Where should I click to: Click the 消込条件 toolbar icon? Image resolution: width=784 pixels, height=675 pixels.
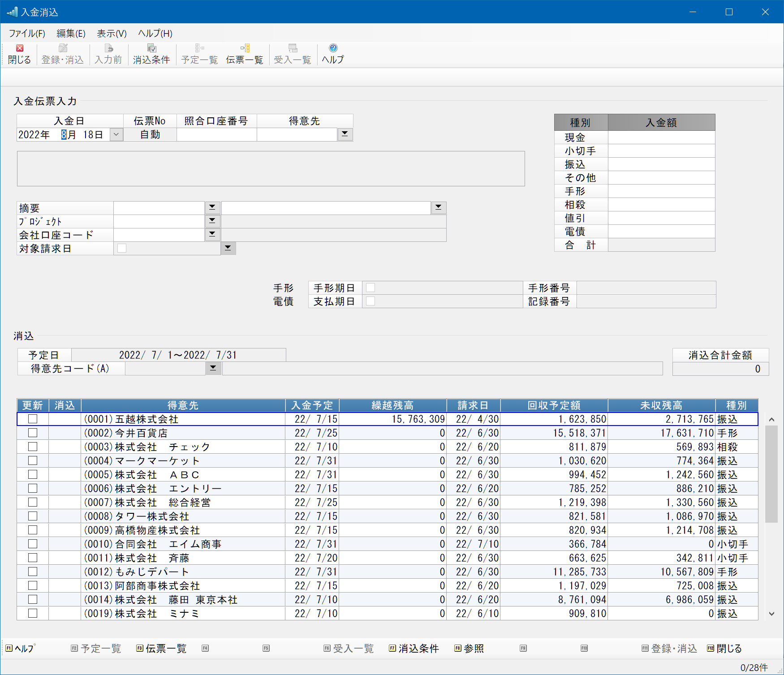[151, 48]
